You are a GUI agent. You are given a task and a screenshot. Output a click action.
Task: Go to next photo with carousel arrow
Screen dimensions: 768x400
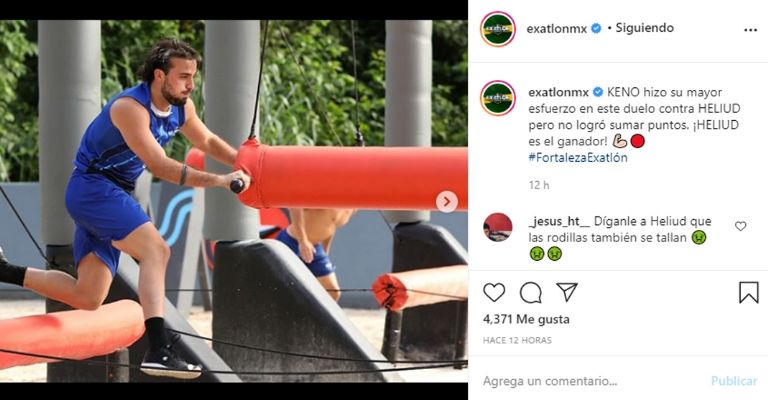coord(447,201)
